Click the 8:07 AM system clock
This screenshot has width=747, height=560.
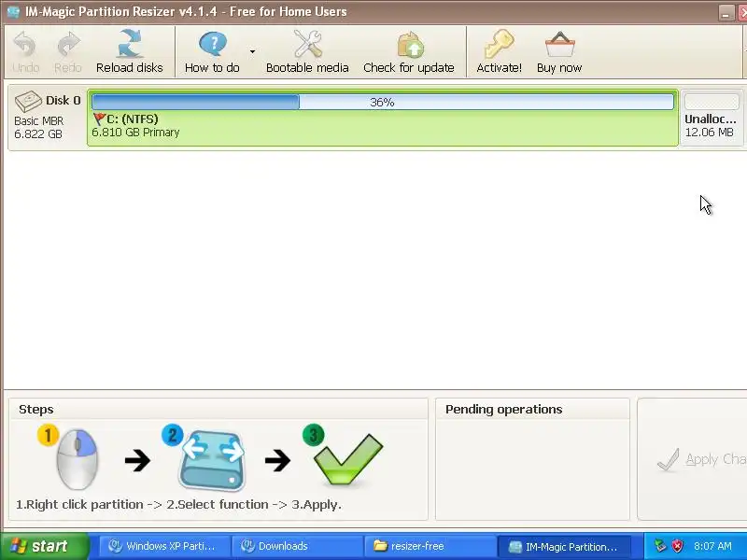[712, 546]
